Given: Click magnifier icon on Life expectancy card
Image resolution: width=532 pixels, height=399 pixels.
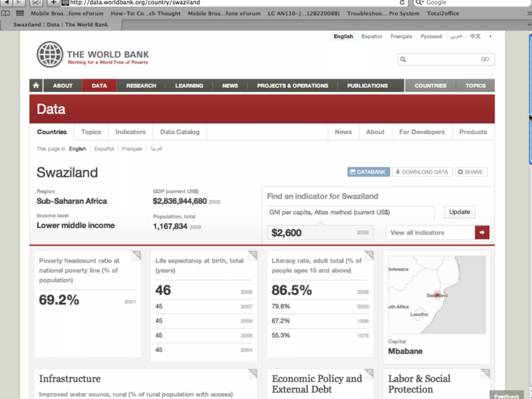Looking at the screenshot, I should click(253, 254).
